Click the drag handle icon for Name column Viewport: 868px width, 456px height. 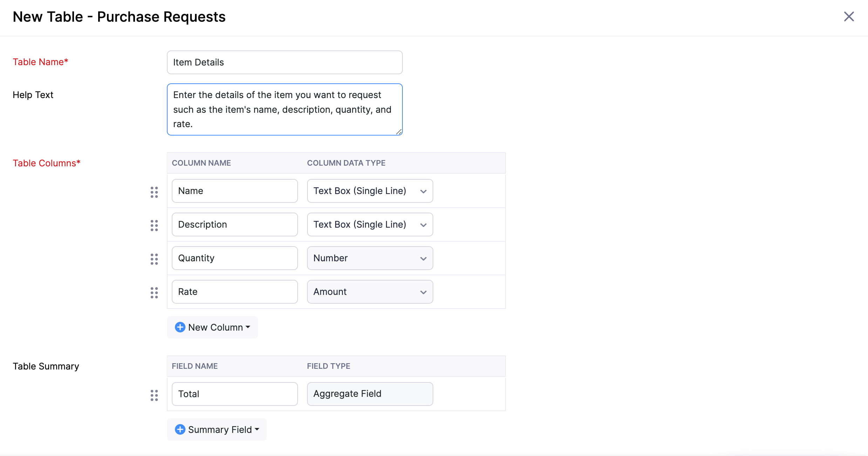coord(155,192)
